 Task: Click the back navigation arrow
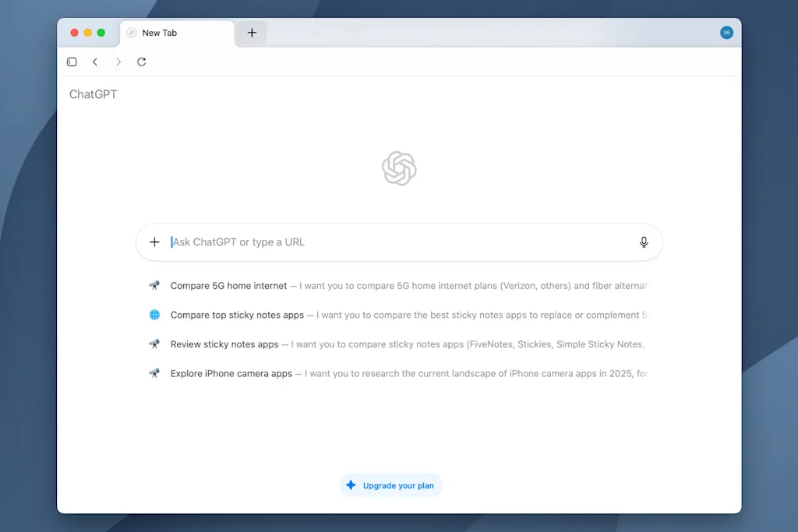click(x=95, y=62)
